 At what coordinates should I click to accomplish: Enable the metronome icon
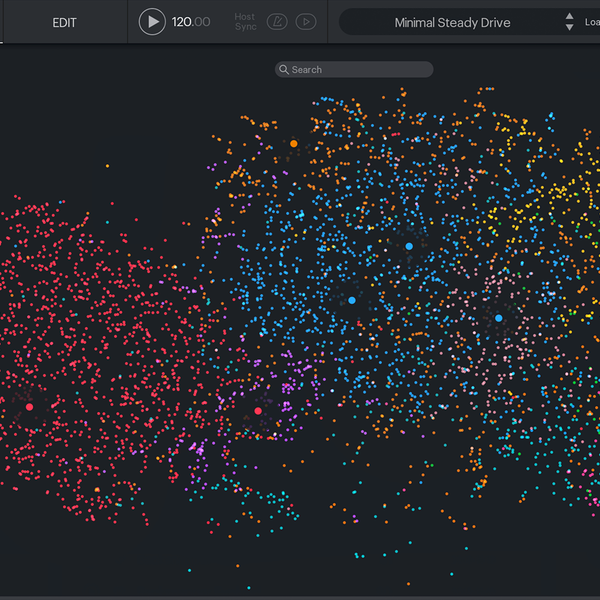click(278, 22)
